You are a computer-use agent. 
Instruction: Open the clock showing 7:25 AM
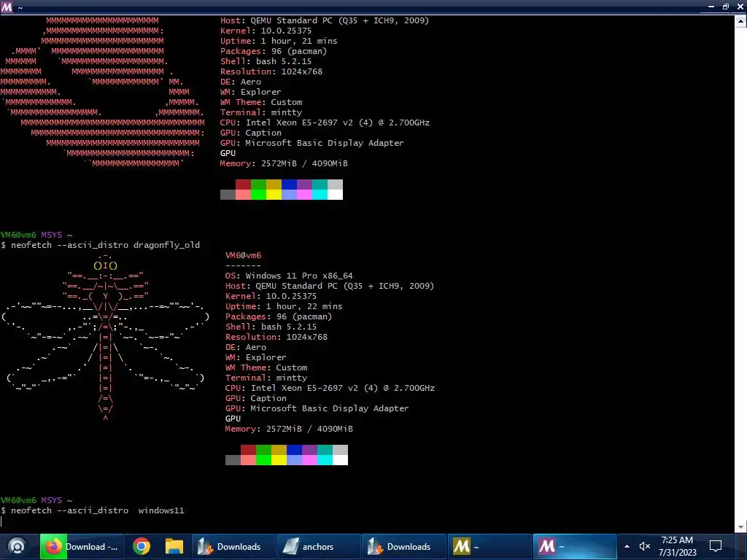click(677, 546)
